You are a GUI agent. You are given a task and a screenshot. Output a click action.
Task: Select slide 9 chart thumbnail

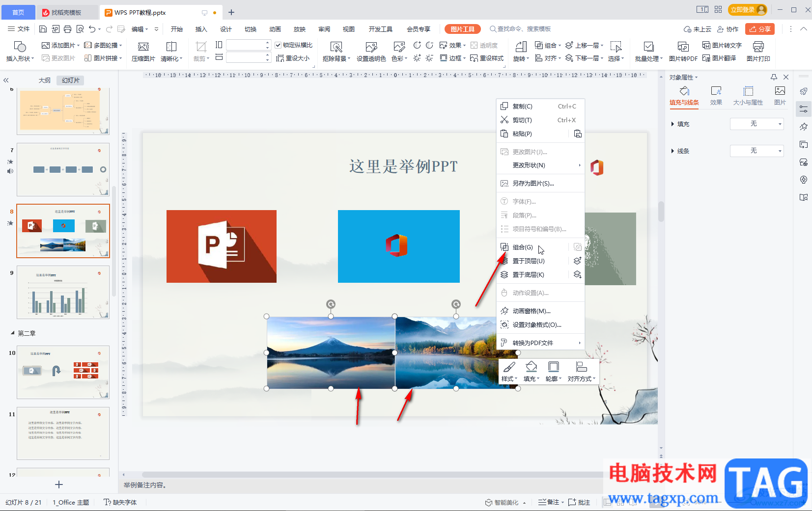coord(63,292)
